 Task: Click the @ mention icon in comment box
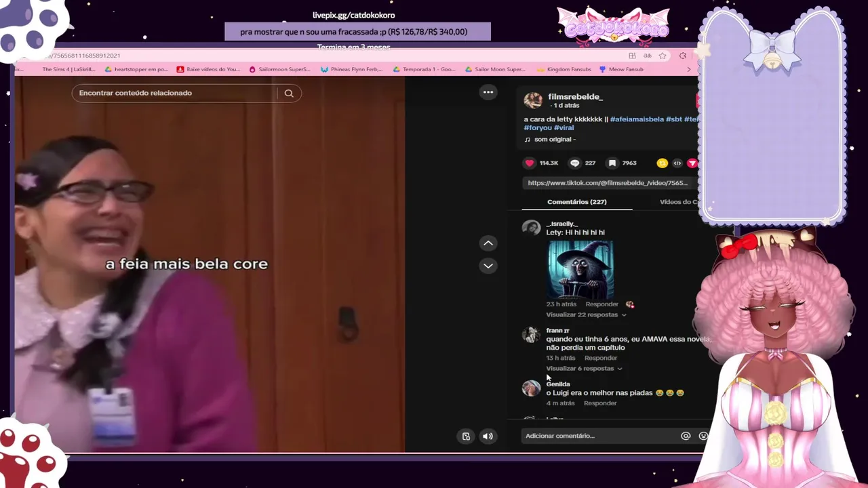pos(686,436)
